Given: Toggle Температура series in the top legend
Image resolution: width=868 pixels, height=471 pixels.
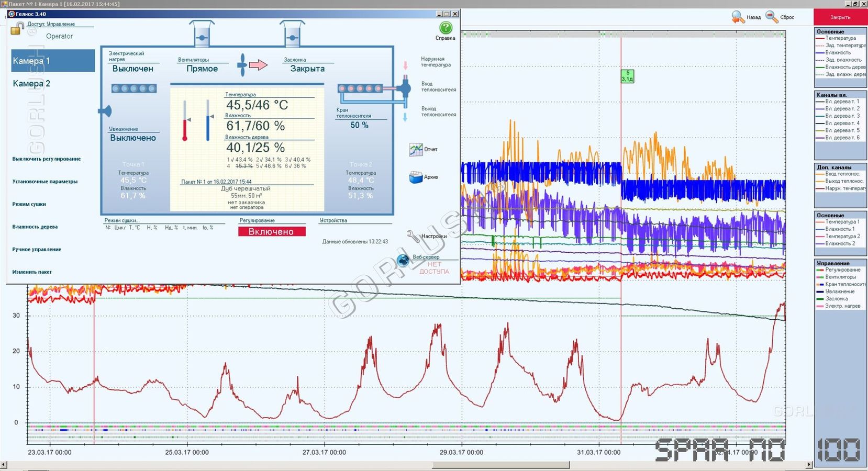Looking at the screenshot, I should (840, 38).
